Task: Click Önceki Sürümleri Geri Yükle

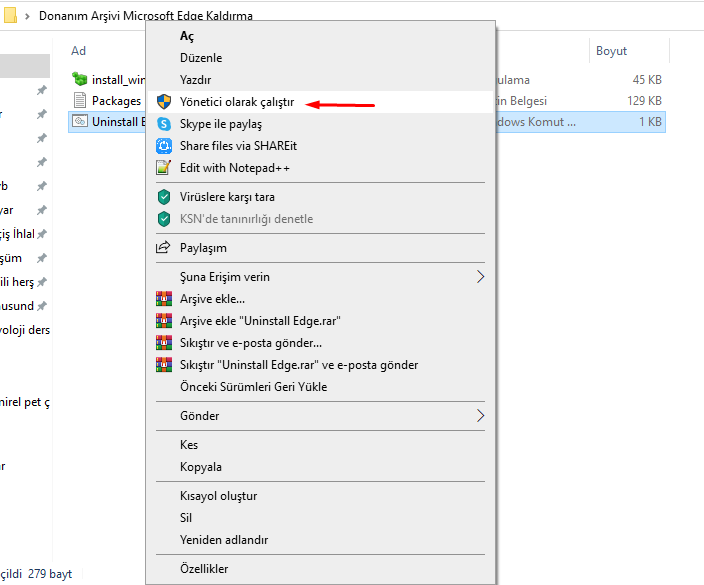Action: (253, 387)
